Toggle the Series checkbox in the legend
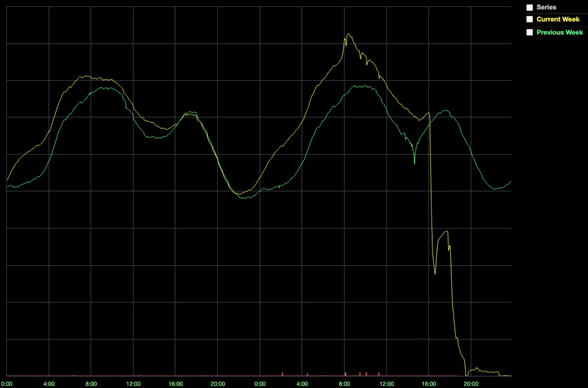588x388 pixels. coord(530,8)
